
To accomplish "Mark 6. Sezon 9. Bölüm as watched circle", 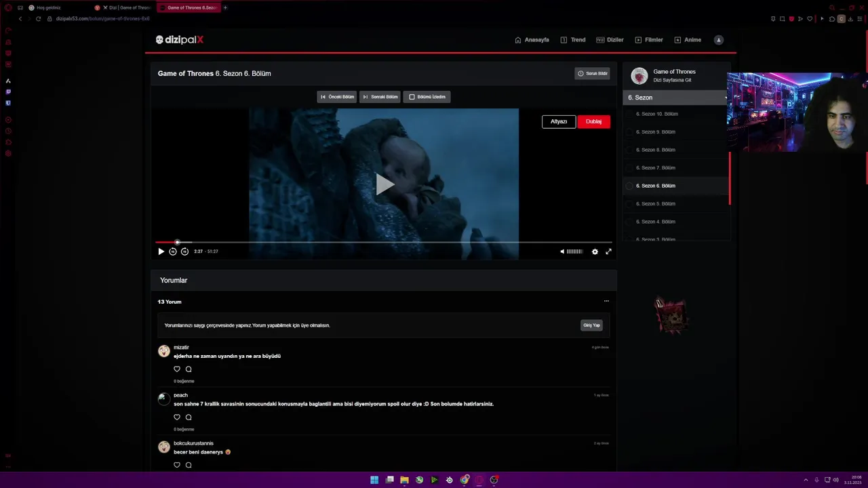I will 629,132.
